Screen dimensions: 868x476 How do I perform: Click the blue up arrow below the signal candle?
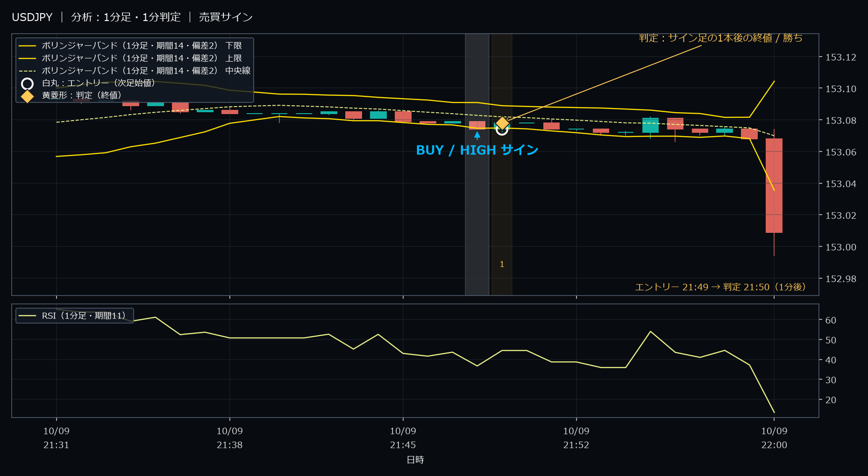pyautogui.click(x=477, y=136)
